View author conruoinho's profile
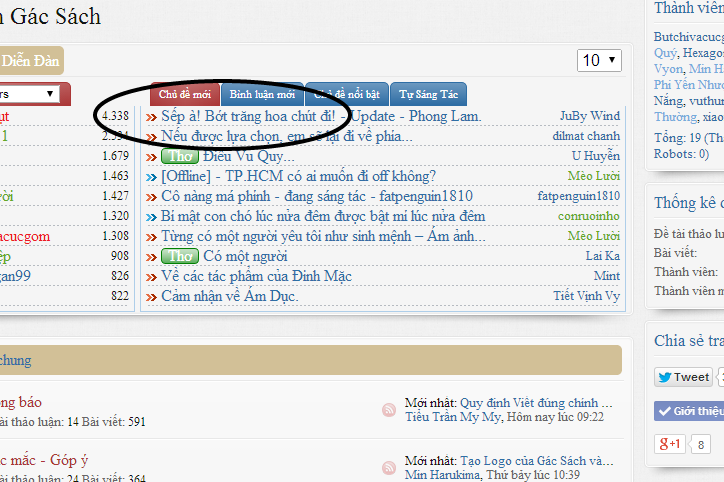This screenshot has height=482, width=724. (589, 216)
